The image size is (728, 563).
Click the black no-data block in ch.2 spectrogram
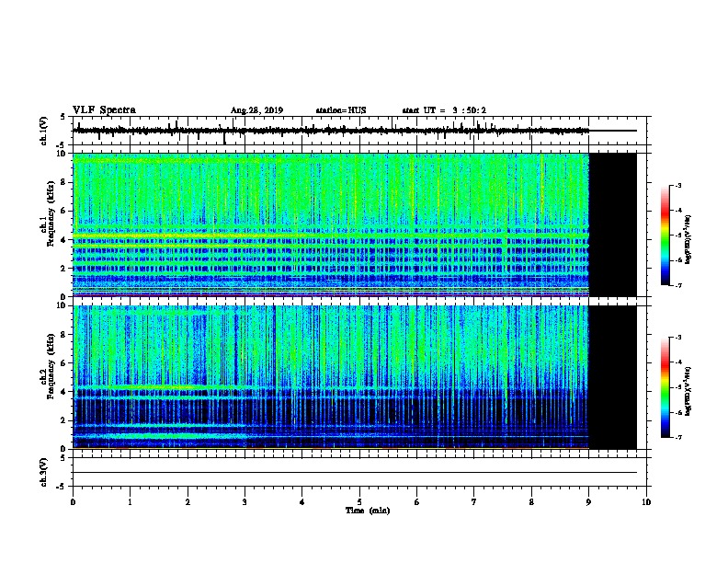click(613, 377)
